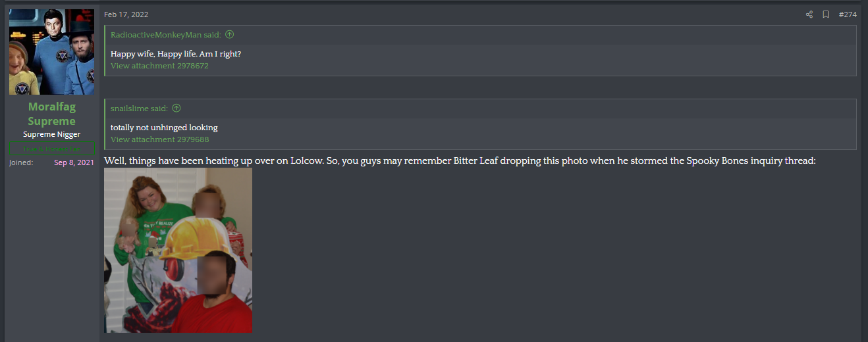Open the #274 post permalink
The width and height of the screenshot is (868, 342).
pos(848,14)
